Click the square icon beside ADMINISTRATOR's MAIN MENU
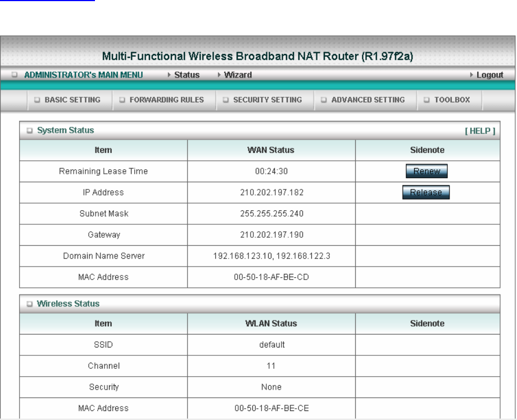Image resolution: width=517 pixels, height=420 pixels. [15, 75]
